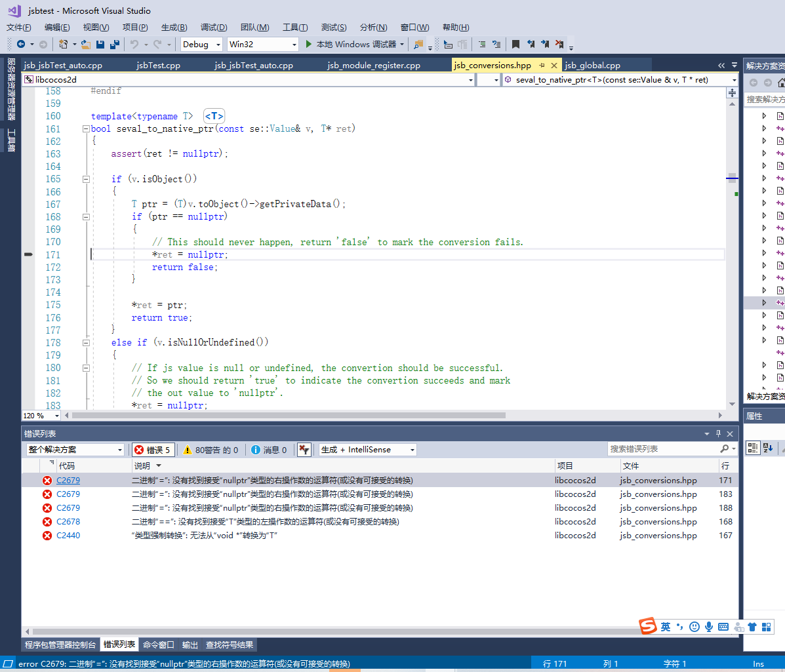Collapse the if block at line 165
The image size is (785, 672).
[86, 179]
